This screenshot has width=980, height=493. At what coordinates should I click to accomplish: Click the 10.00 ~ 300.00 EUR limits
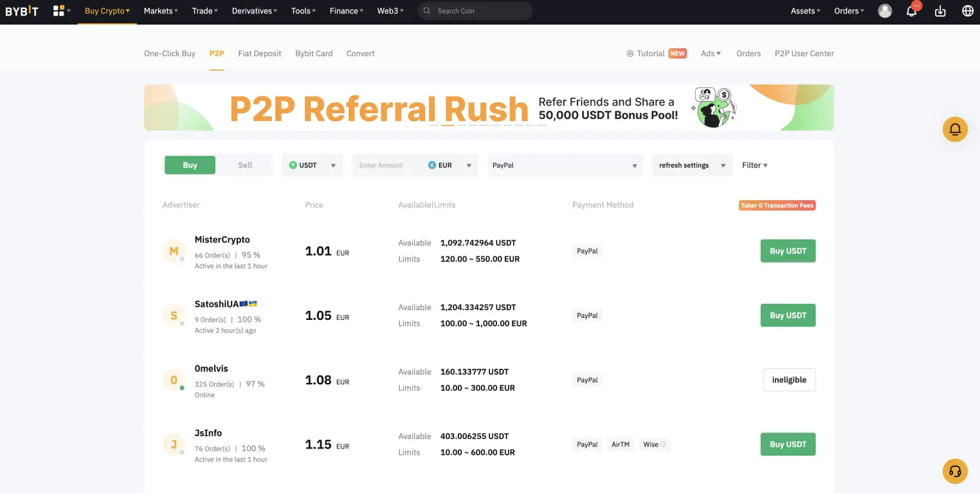click(x=477, y=387)
